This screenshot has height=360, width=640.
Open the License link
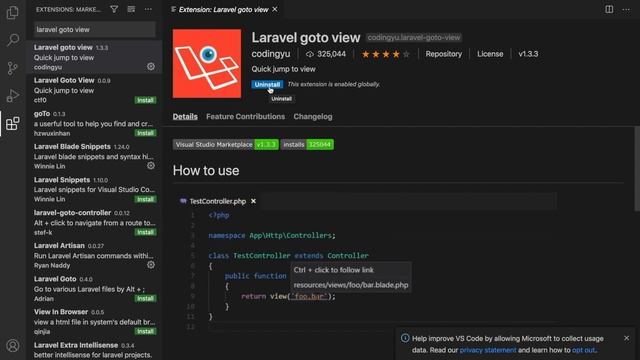point(490,54)
